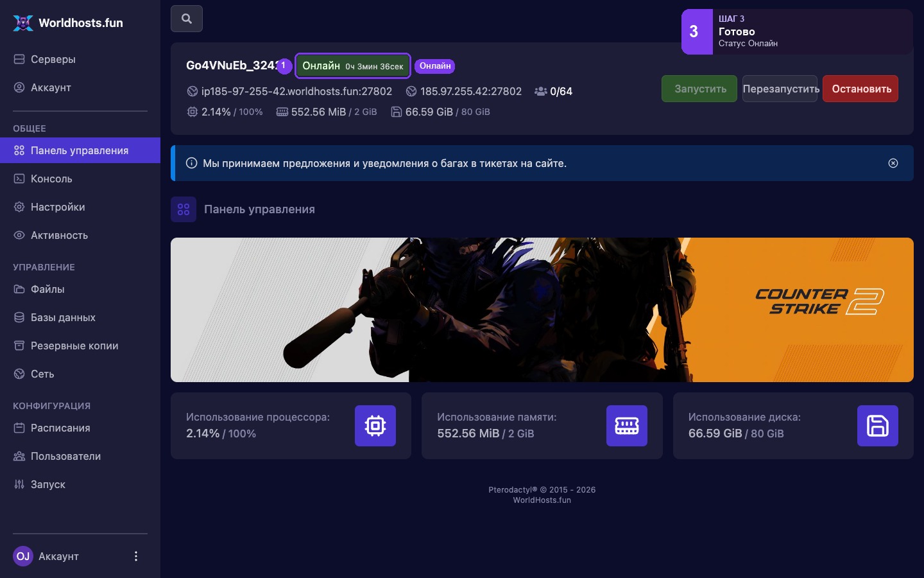Click the Сеть globe icon
Screen dimensions: 924x578
tap(19, 374)
